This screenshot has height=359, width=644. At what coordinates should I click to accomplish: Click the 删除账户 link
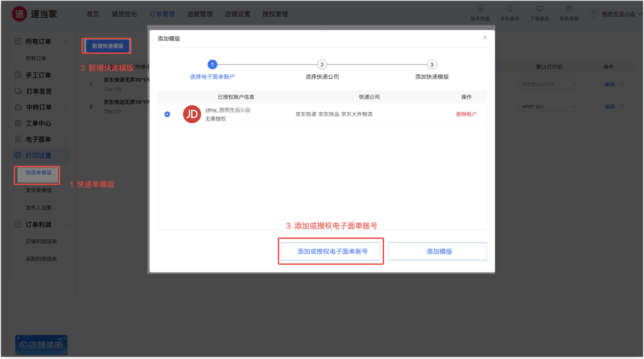466,114
